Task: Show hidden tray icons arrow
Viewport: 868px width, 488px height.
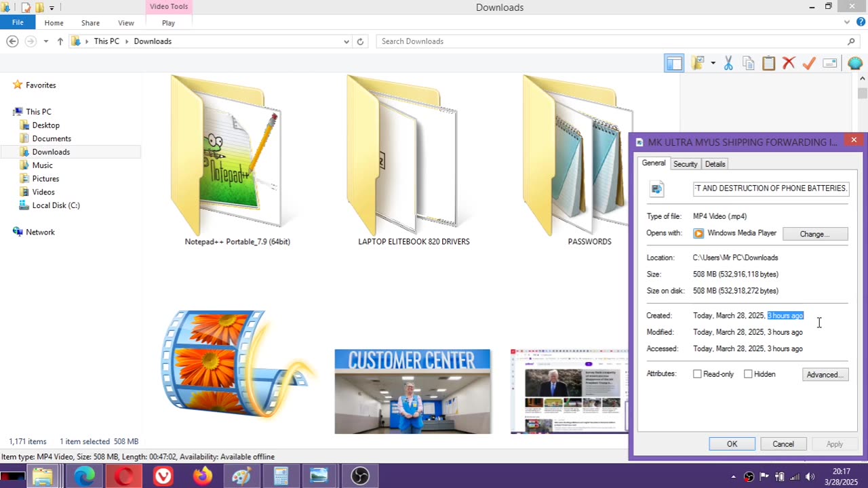Action: (733, 476)
